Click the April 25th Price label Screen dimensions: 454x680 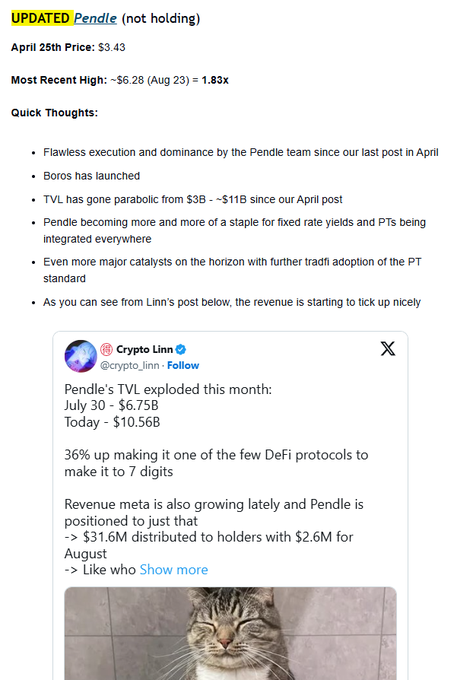[x=53, y=47]
